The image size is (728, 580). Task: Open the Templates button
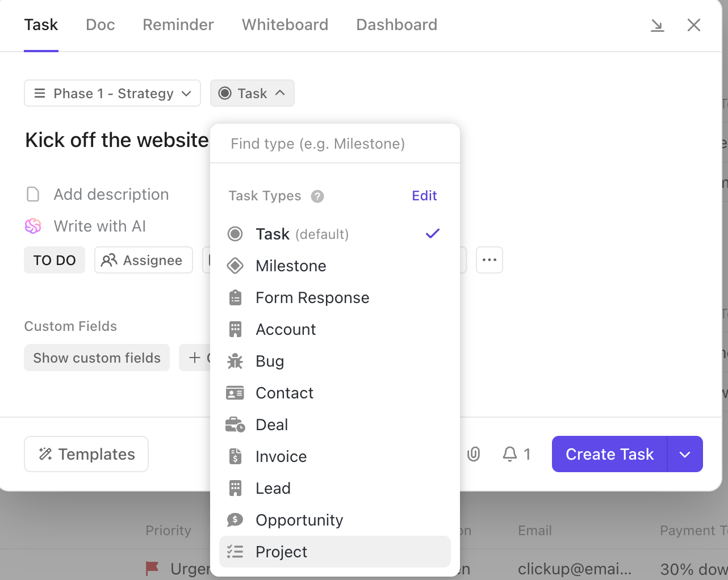tap(86, 454)
